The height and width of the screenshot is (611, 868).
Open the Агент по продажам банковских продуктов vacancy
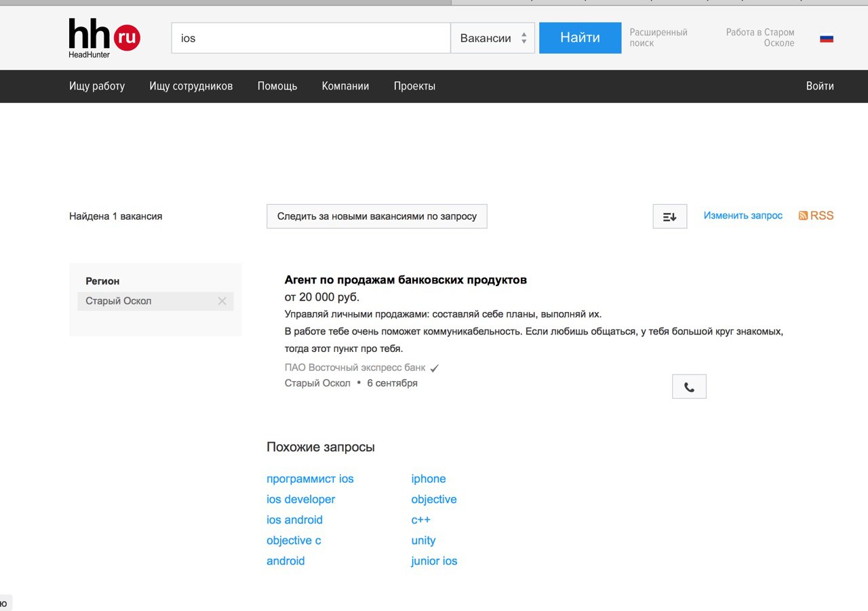point(406,279)
